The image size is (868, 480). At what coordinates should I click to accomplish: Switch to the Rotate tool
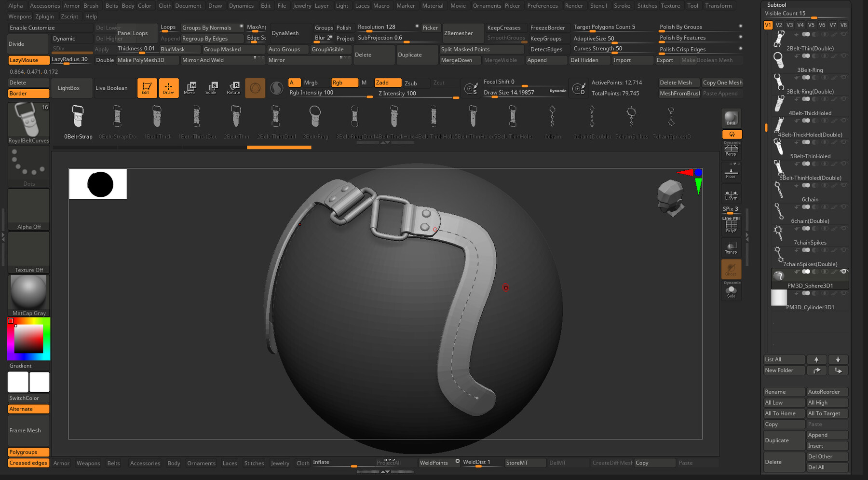coord(234,88)
